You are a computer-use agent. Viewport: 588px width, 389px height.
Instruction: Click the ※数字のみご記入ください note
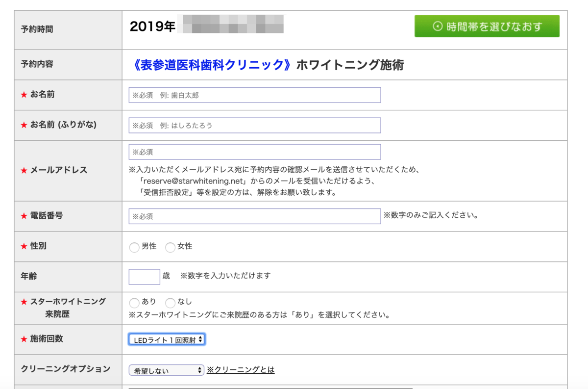[x=431, y=215]
